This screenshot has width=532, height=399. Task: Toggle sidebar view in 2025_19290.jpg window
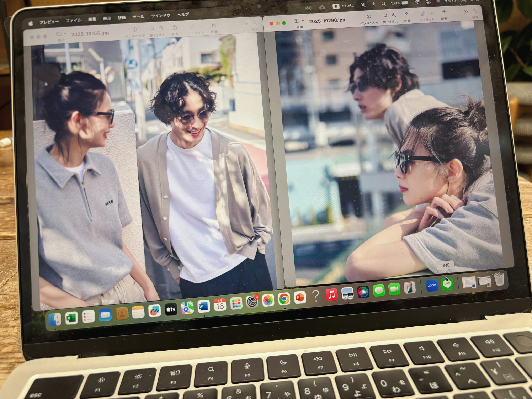297,21
